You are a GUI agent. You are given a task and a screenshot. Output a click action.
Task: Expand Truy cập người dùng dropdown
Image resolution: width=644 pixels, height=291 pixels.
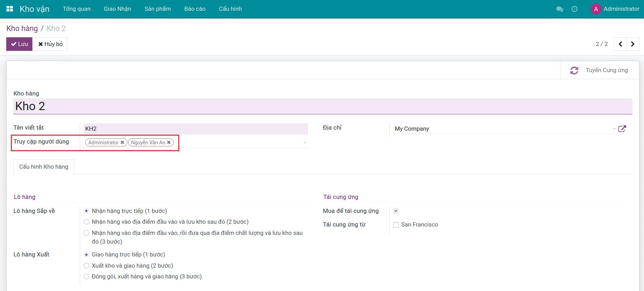pos(304,143)
